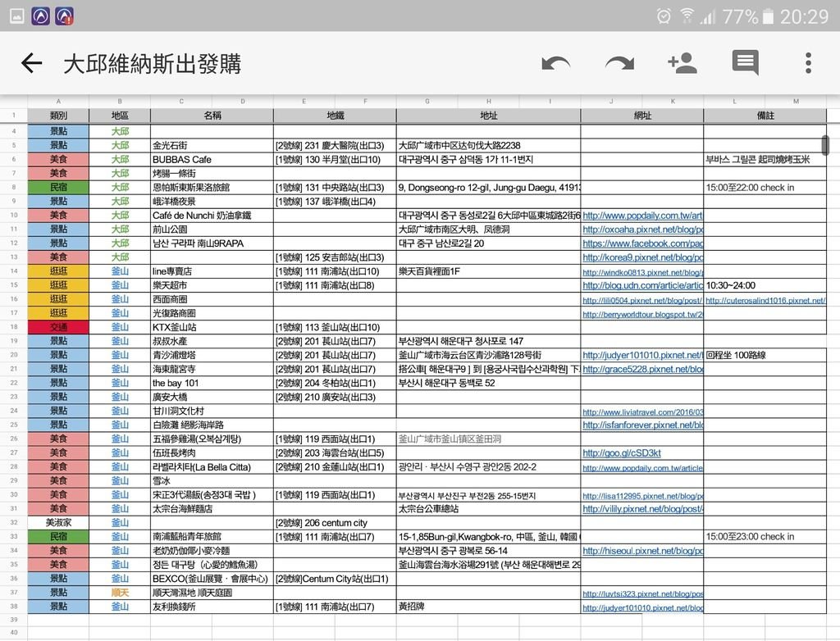Tap the battery icon in the status bar
This screenshot has height=641, width=840.
(768, 16)
